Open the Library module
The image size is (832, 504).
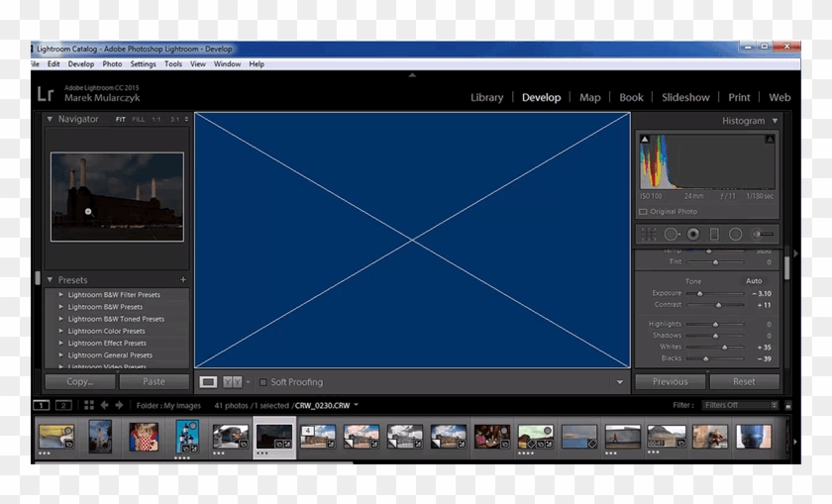(x=486, y=98)
